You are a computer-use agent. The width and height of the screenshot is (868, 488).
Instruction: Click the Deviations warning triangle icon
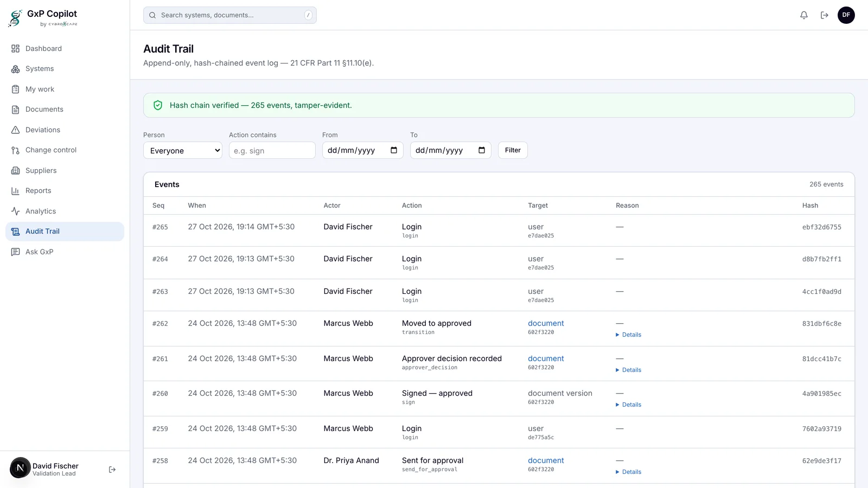click(x=15, y=130)
